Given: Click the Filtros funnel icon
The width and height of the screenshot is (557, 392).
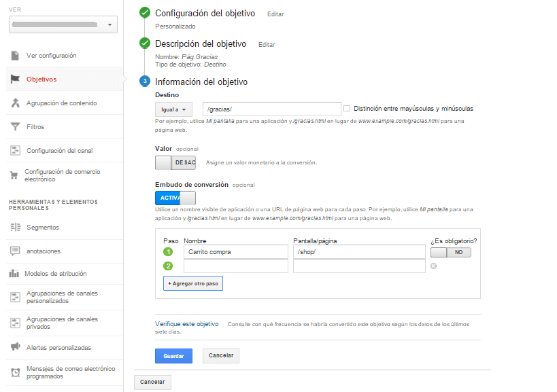Looking at the screenshot, I should click(15, 127).
